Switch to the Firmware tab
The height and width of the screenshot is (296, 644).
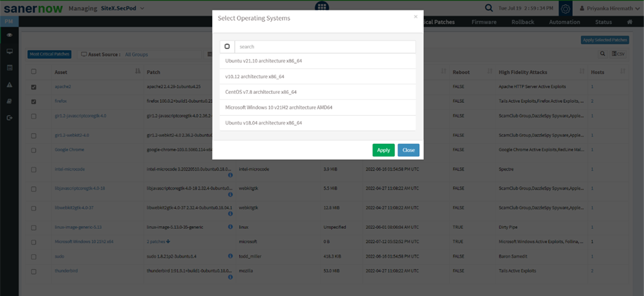[484, 22]
